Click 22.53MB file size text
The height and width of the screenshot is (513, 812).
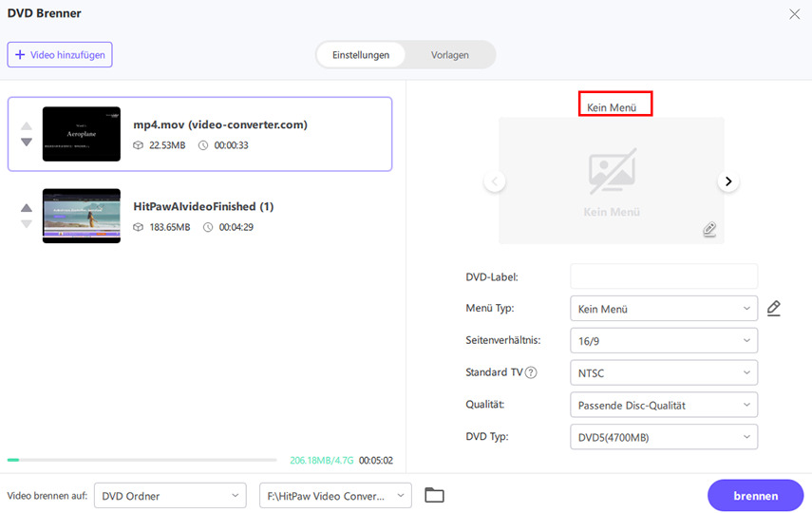click(x=167, y=145)
